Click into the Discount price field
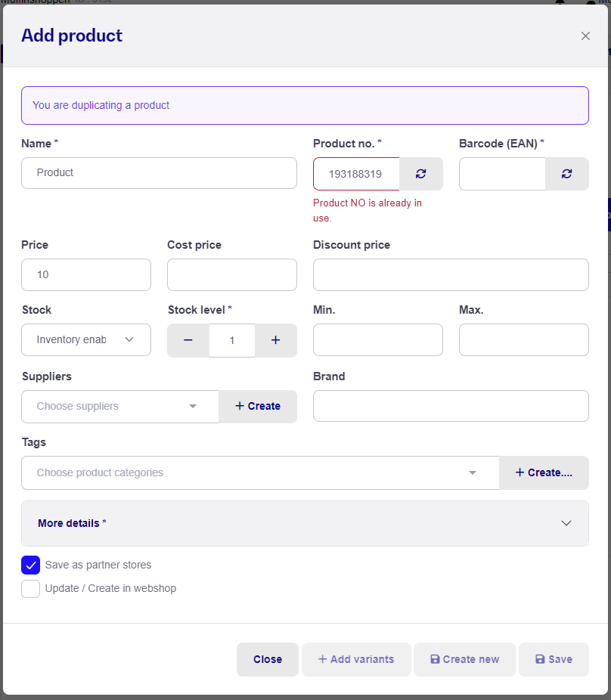 pos(451,274)
